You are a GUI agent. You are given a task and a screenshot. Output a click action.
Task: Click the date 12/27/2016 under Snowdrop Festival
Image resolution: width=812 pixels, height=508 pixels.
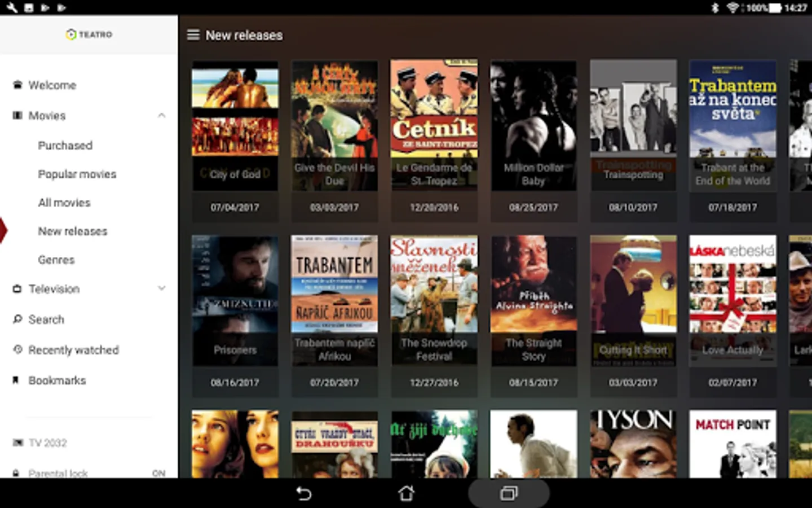[x=434, y=382]
